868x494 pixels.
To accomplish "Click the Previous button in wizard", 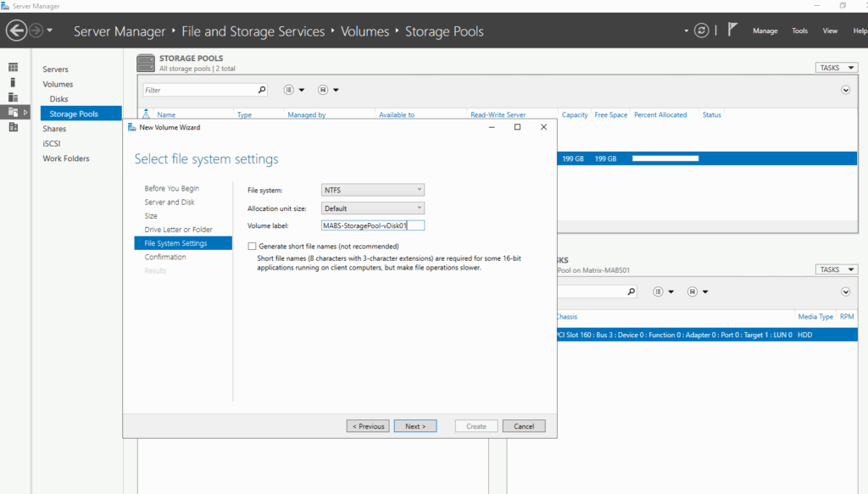I will click(x=368, y=426).
